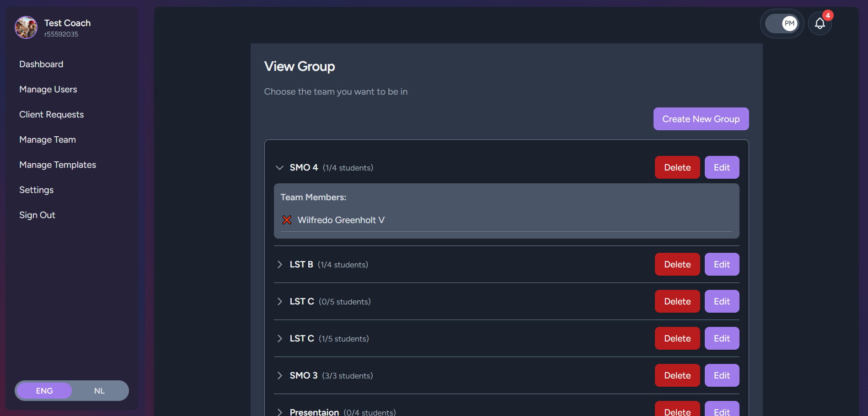This screenshot has height=416, width=868.
Task: Expand the LST B group
Action: click(279, 264)
